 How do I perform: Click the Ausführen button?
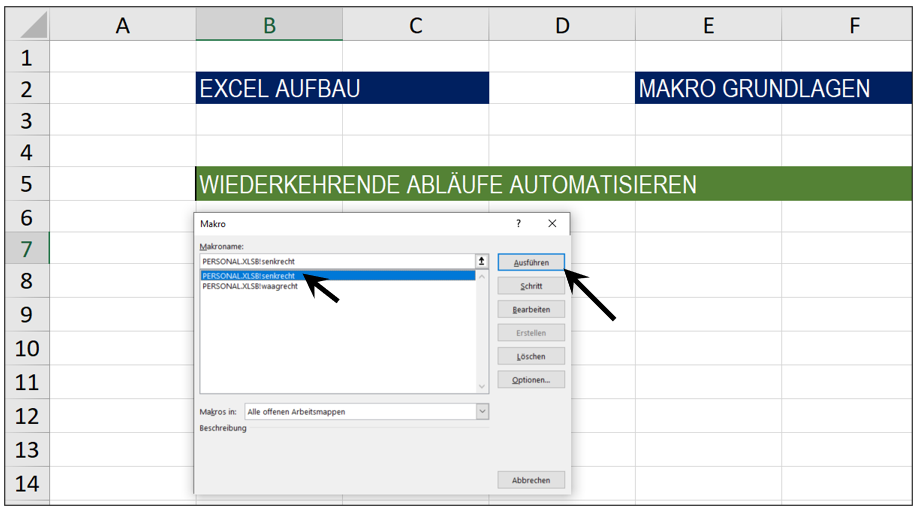(531, 262)
